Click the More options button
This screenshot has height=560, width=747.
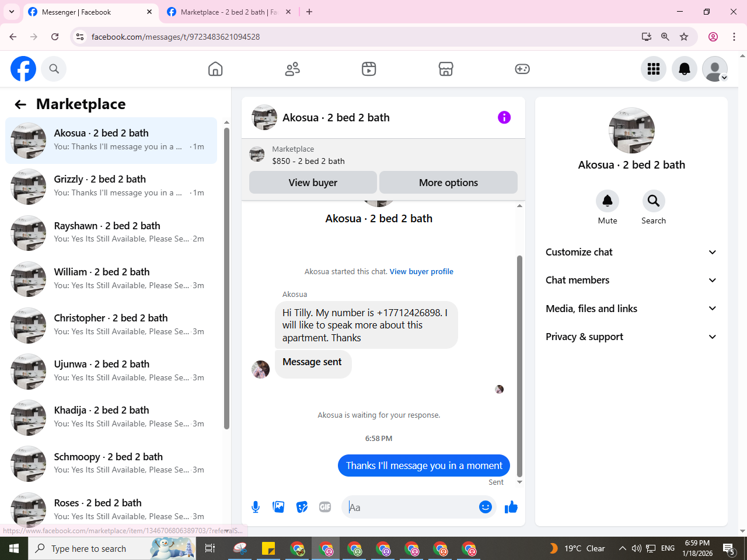click(448, 183)
